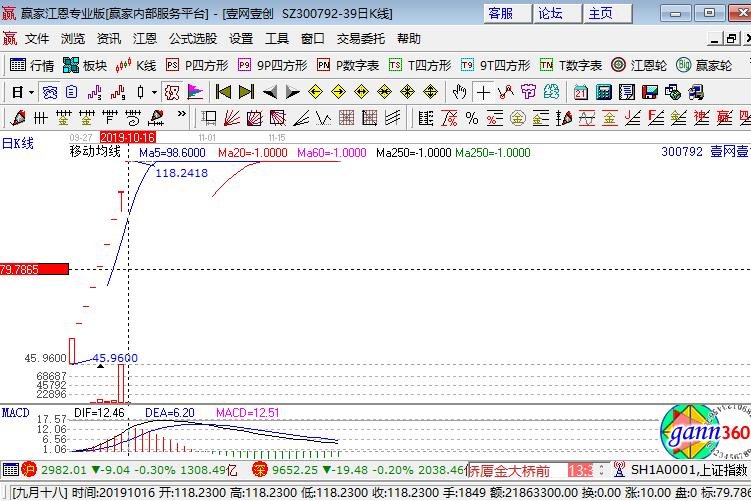Open the calculator tool icon
751x501 pixels.
click(x=603, y=92)
